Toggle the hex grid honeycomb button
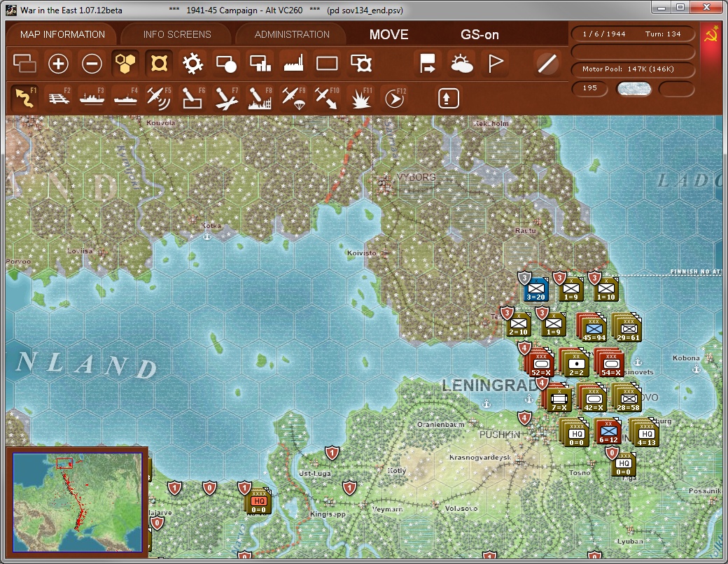This screenshot has height=564, width=728. [x=125, y=64]
